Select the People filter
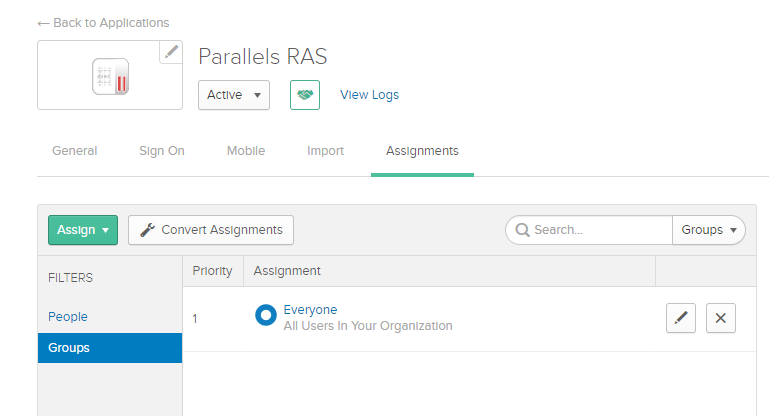Viewport: 769px width, 416px height. point(68,317)
